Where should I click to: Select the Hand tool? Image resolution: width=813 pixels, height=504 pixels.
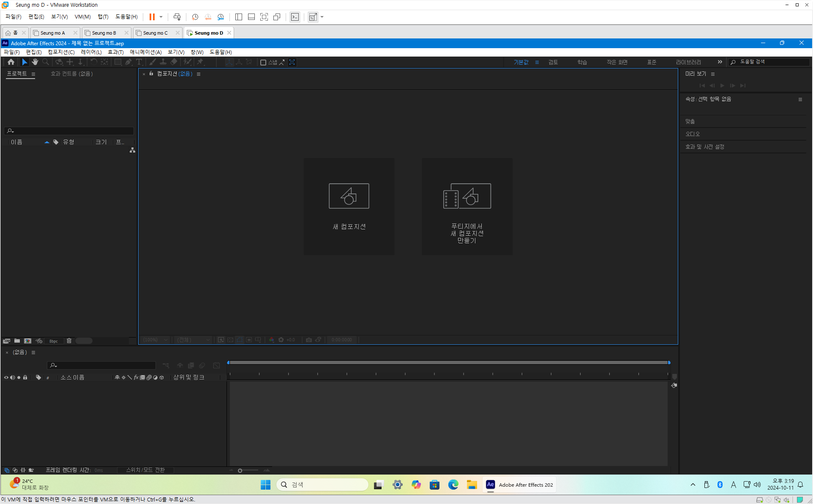tap(35, 62)
